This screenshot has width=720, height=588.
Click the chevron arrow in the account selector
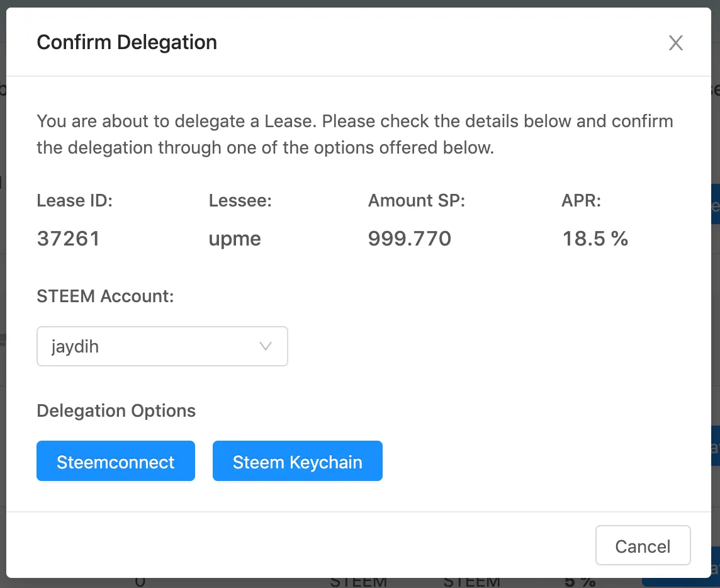[x=266, y=346]
